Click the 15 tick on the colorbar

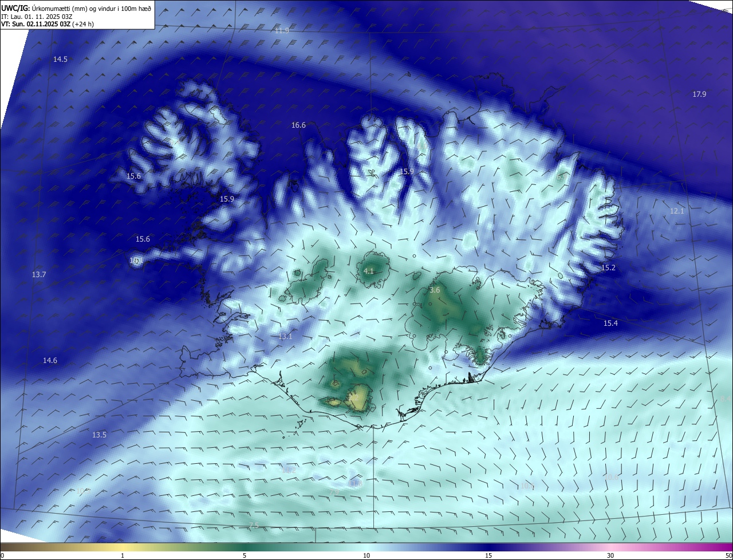tap(488, 556)
